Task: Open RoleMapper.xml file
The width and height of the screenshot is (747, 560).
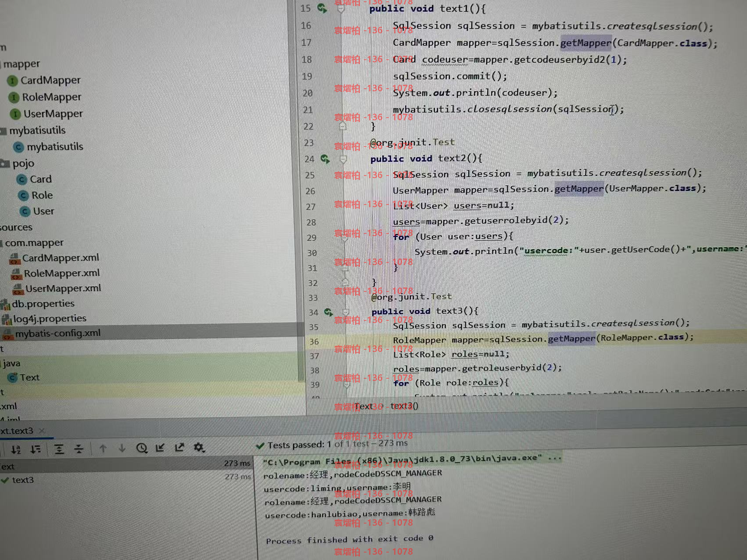Action: [x=61, y=273]
